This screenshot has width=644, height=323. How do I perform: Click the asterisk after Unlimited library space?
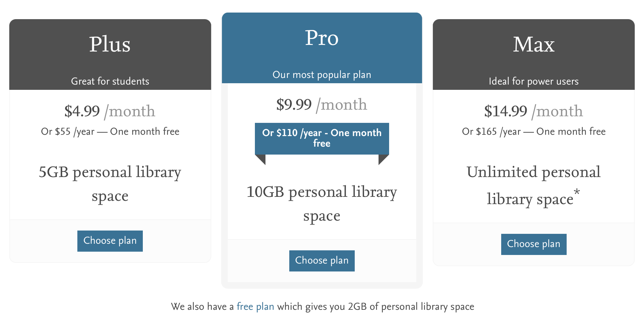pos(577,192)
